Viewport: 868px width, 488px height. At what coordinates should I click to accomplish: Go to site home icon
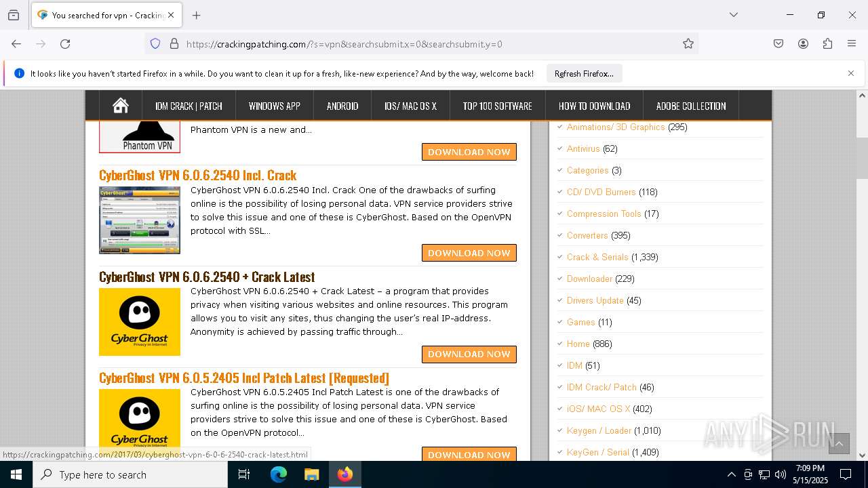pos(121,106)
